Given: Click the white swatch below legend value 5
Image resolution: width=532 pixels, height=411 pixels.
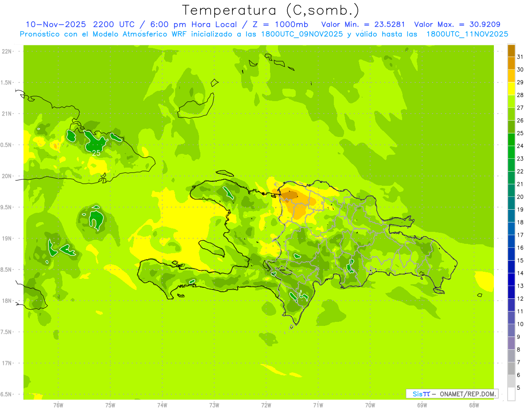Looking at the screenshot, I should 511,394.
